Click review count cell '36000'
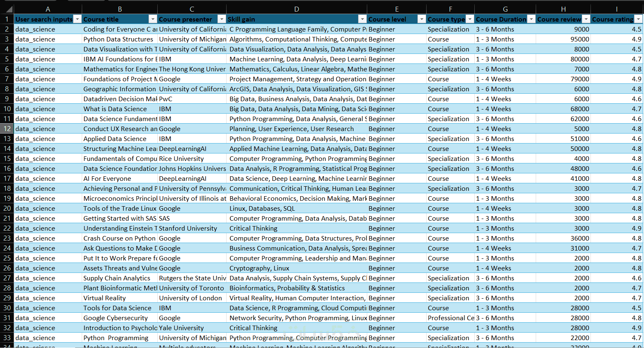This screenshot has width=644, height=348. pyautogui.click(x=563, y=238)
